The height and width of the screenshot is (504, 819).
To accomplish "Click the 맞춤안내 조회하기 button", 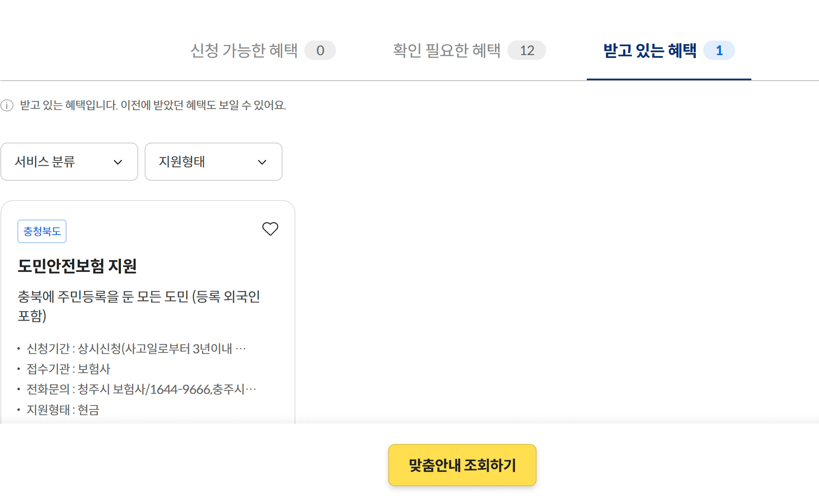I will click(x=462, y=465).
